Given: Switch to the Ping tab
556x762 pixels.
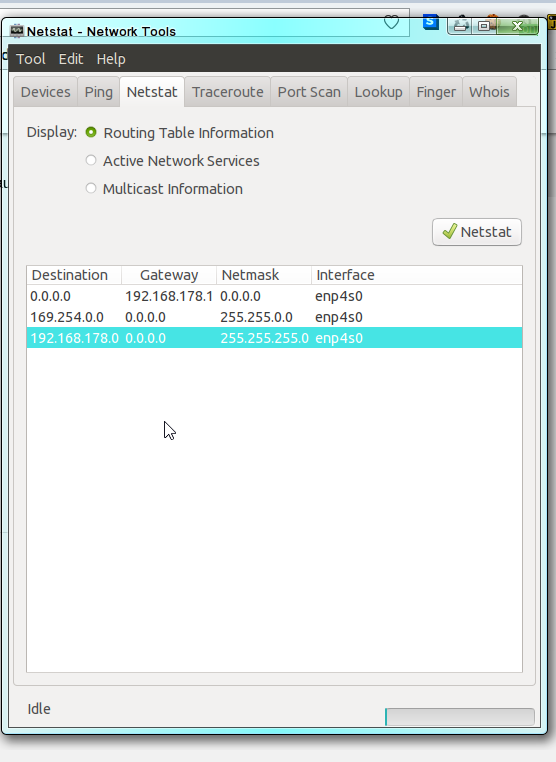Looking at the screenshot, I should [99, 92].
